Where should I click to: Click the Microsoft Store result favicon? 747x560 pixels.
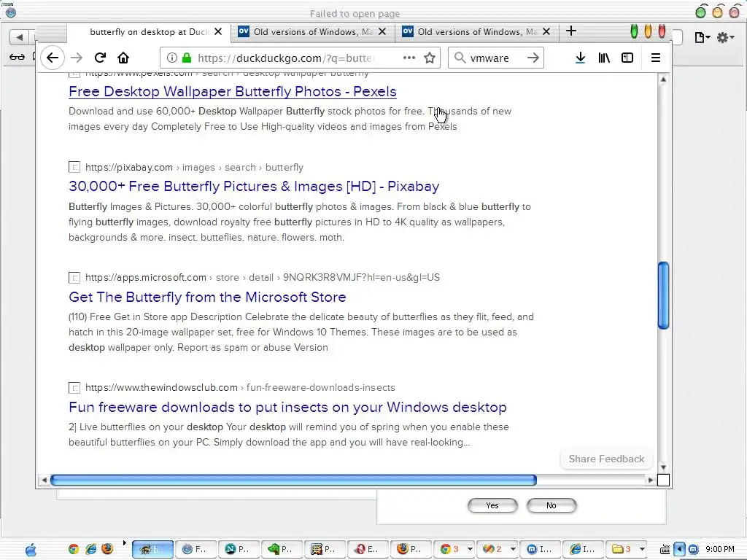[x=74, y=278]
